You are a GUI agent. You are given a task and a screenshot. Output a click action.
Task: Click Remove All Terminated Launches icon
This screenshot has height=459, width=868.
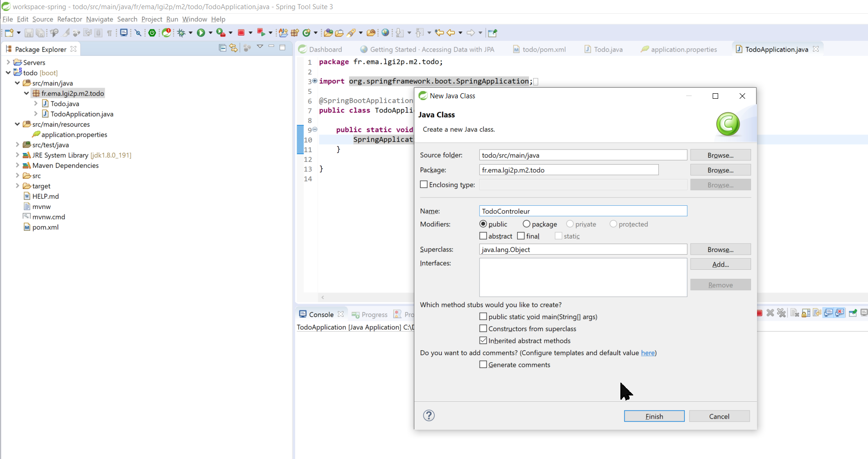tap(781, 313)
